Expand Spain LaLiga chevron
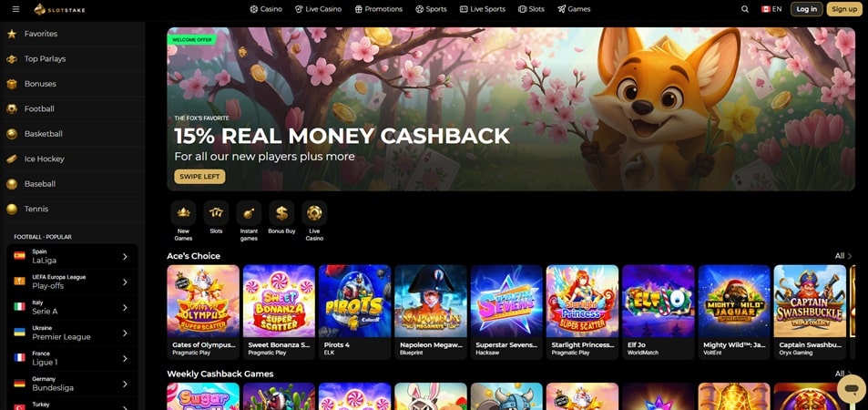Viewport: 868px width, 410px height. pos(125,257)
